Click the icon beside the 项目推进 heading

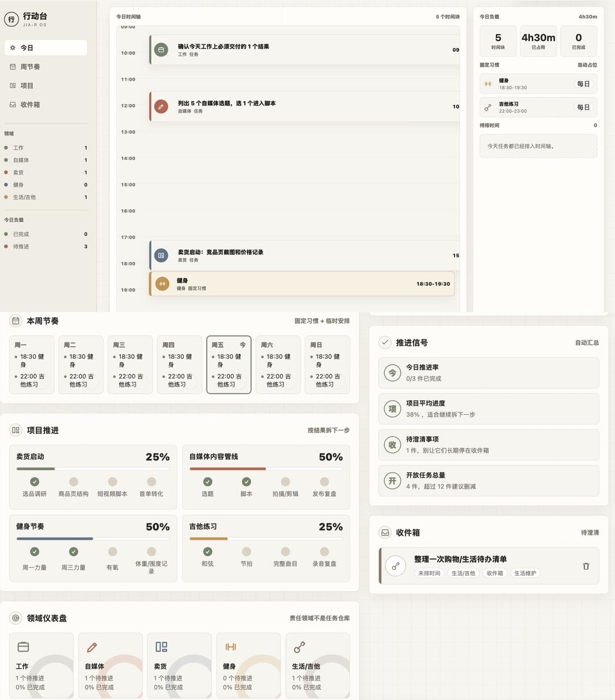[16, 430]
